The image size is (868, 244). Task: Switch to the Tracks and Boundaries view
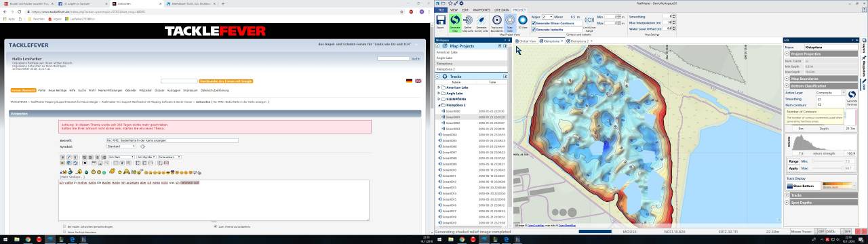497,23
